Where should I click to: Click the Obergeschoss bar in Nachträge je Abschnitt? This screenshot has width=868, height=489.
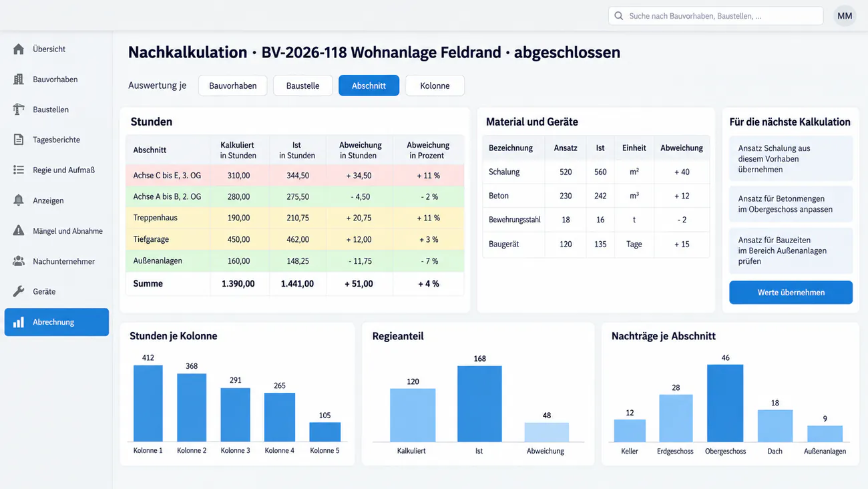tap(725, 403)
